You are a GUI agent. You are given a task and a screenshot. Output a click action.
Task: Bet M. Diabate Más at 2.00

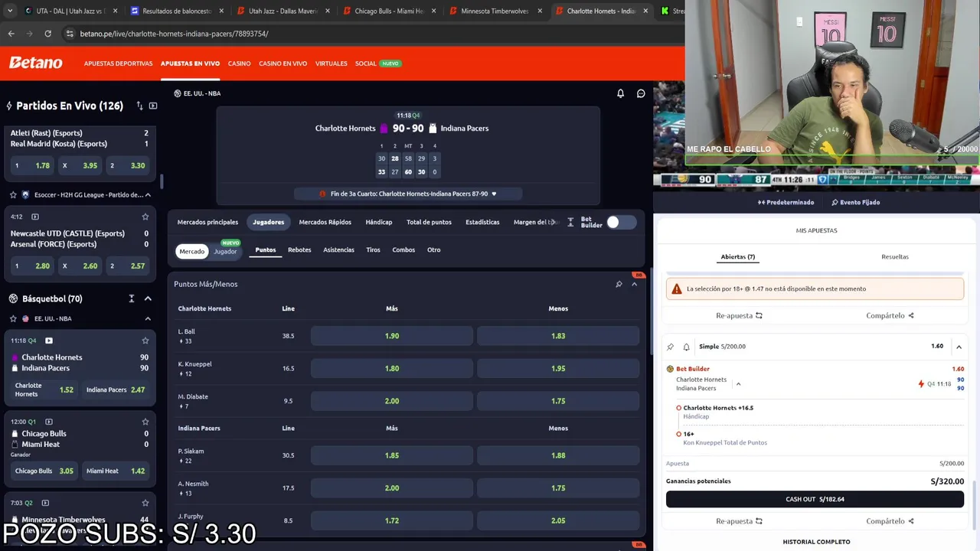point(392,401)
